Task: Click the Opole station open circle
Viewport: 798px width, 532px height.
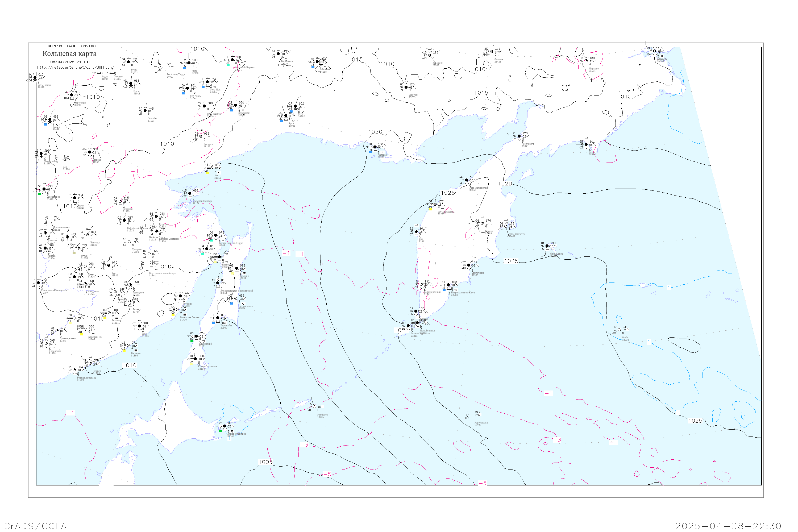Action: (619, 330)
